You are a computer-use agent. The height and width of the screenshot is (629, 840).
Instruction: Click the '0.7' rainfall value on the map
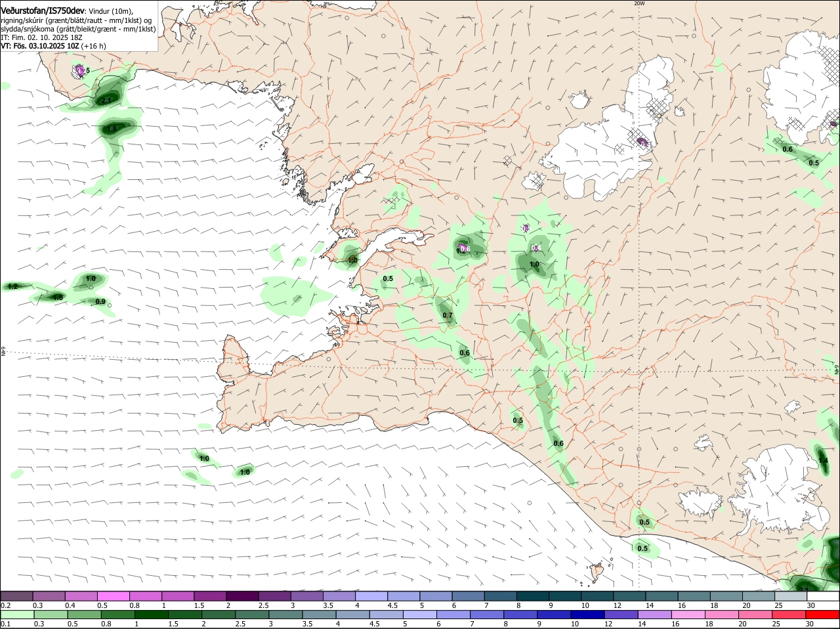pos(448,316)
